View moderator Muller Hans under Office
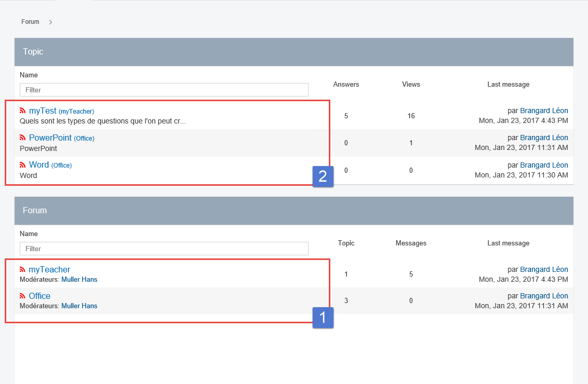This screenshot has height=384, width=588. click(79, 306)
